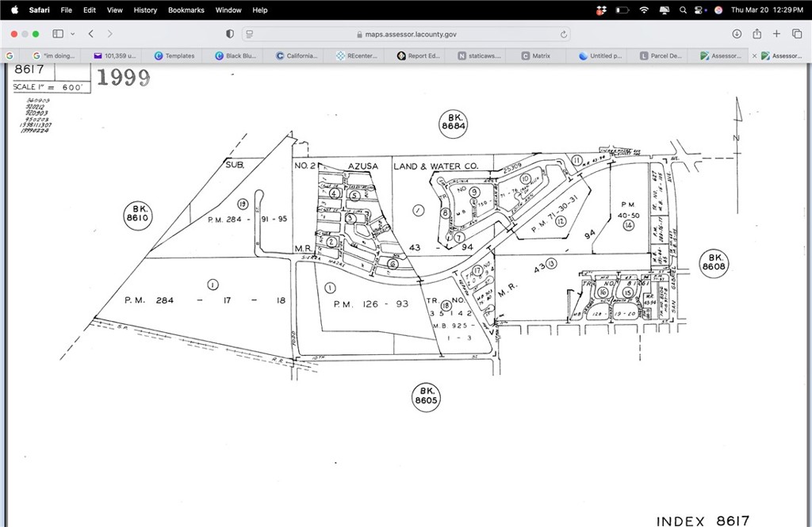Click the page settings icon left of the address bar
Viewport: 812px width, 527px height.
(x=248, y=34)
